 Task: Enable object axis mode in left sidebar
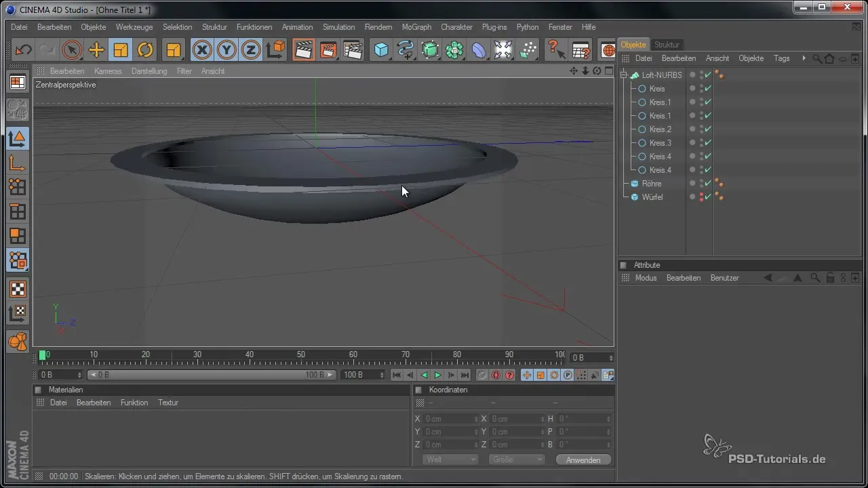pos(18,163)
